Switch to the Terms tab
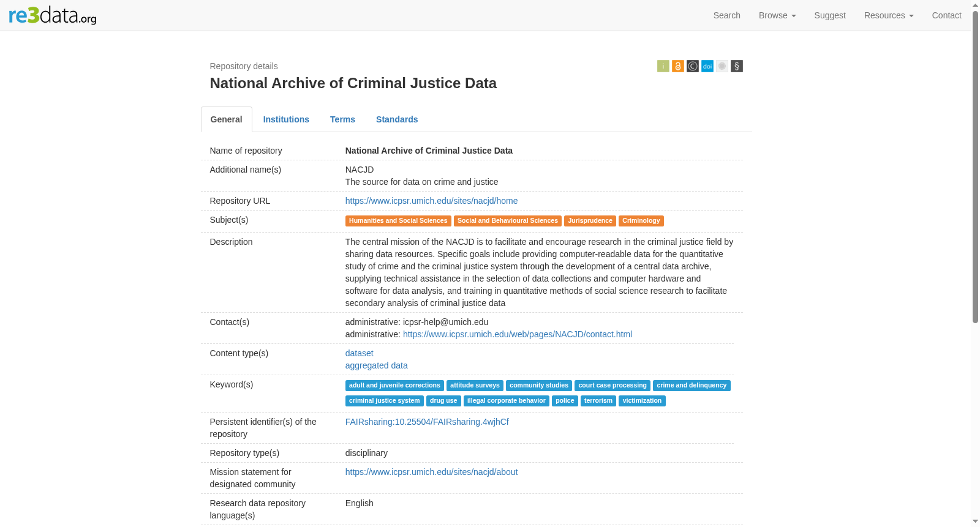The height and width of the screenshot is (527, 980). 342,119
